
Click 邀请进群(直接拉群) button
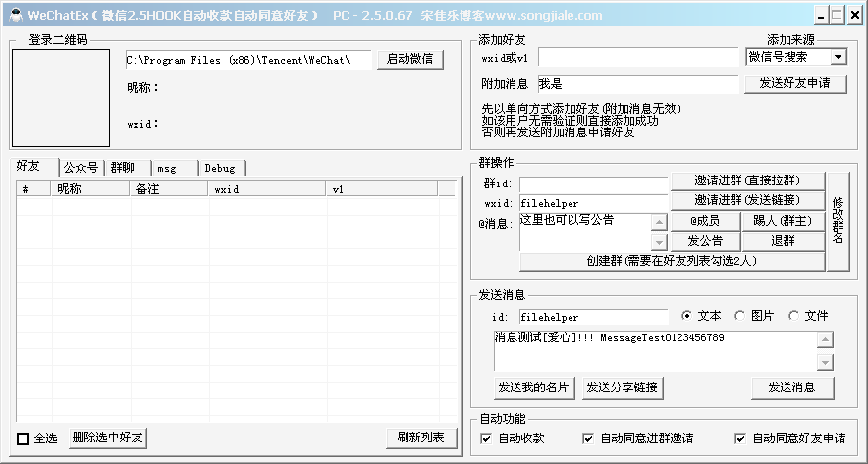pos(747,180)
